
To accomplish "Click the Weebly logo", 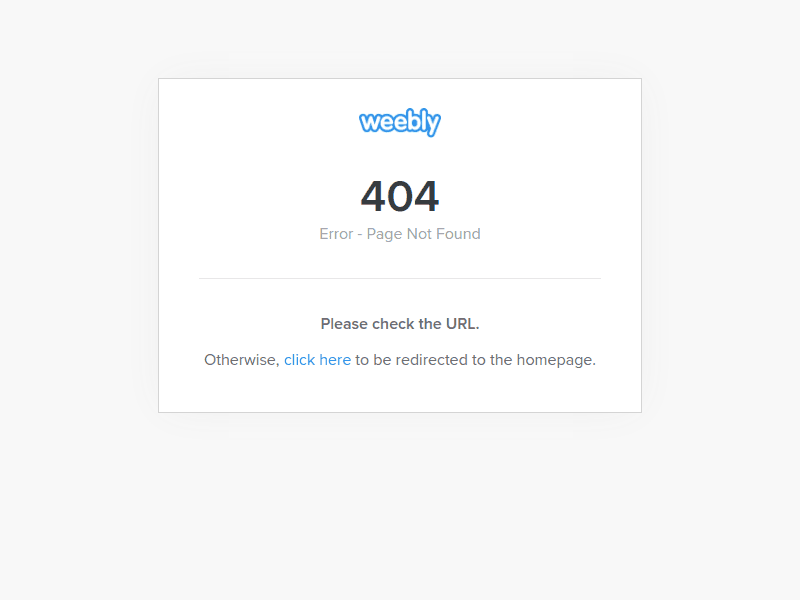I will pos(399,122).
